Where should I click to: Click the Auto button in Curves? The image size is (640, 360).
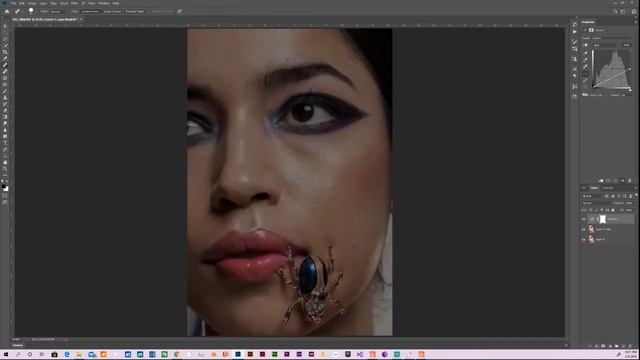pos(627,45)
